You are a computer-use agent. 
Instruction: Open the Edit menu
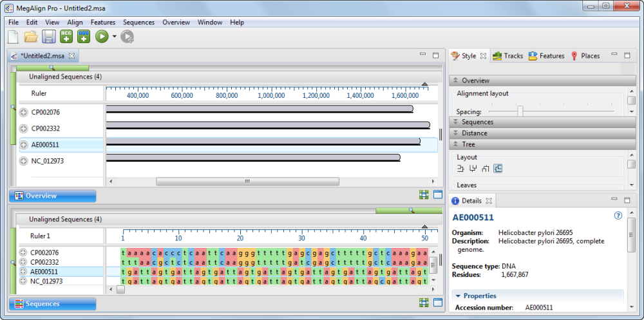tap(32, 22)
